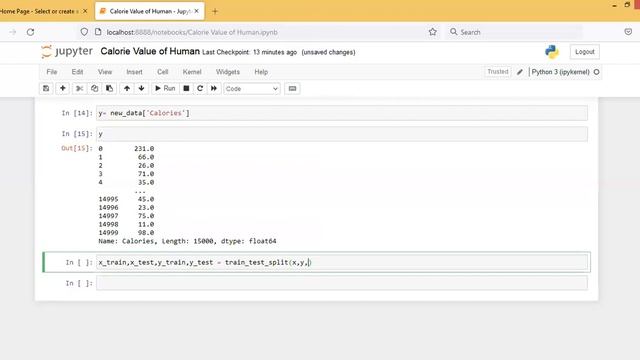This screenshot has height=360, width=640.
Task: Move selected cell down arrow
Action: pyautogui.click(x=142, y=89)
